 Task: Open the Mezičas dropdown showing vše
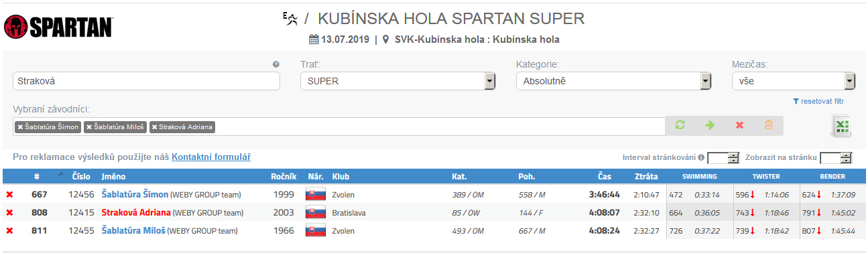click(x=794, y=81)
